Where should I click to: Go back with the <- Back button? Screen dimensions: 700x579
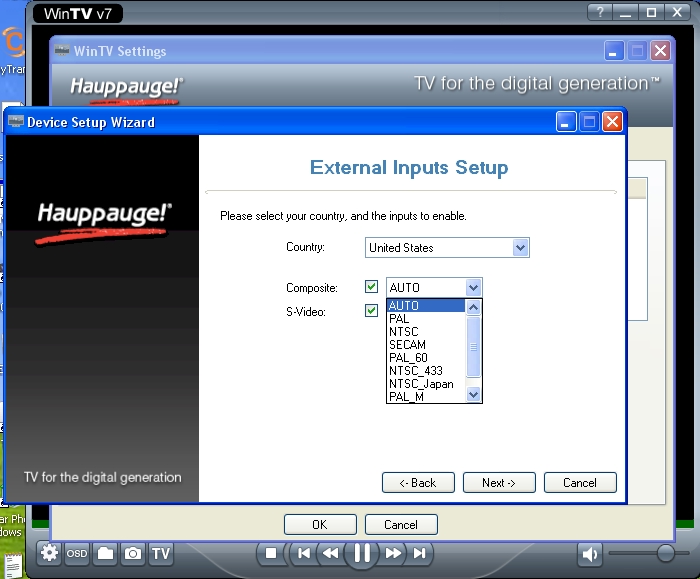point(418,483)
